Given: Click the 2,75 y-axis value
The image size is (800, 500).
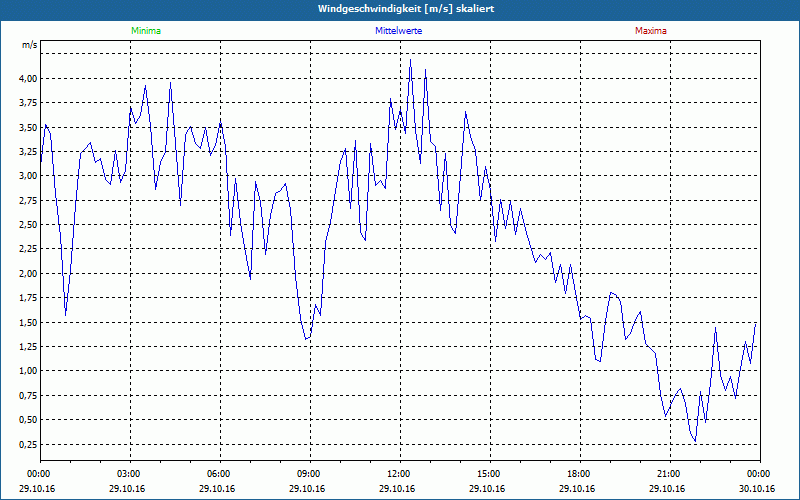Looking at the screenshot, I should pos(29,201).
